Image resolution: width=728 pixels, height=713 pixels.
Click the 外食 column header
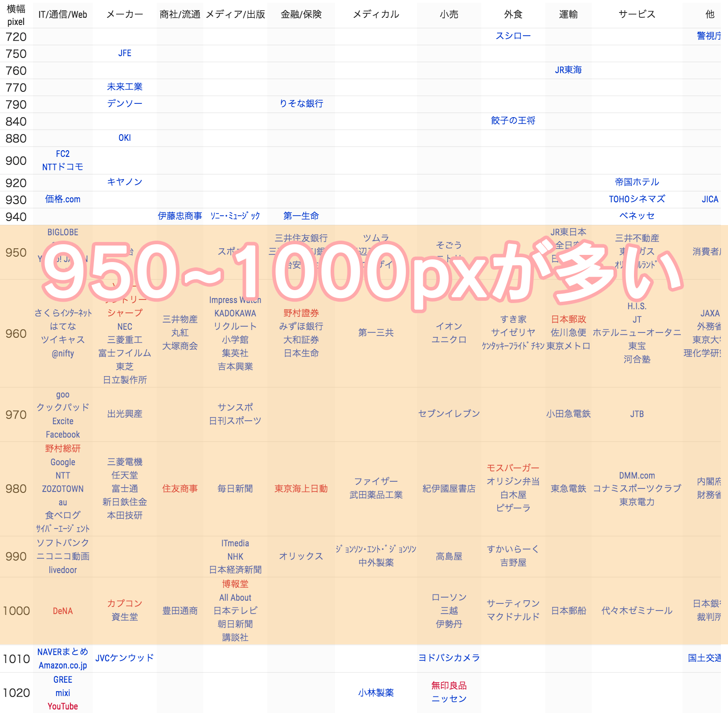click(513, 15)
